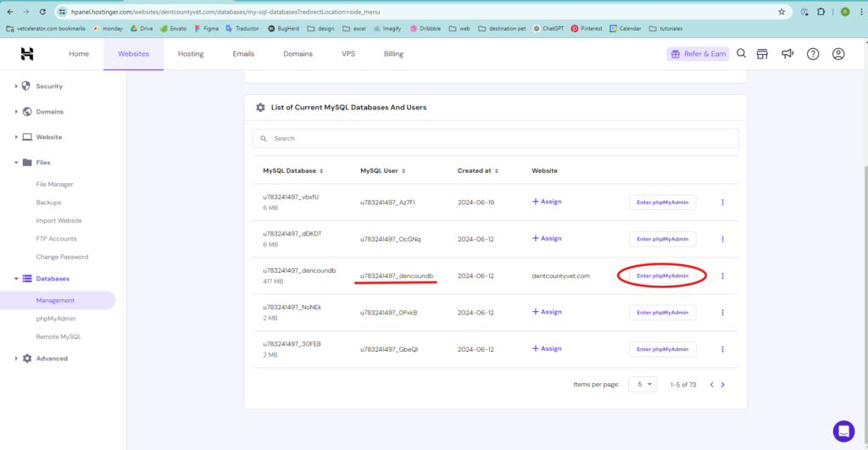Viewport: 868px width, 450px height.
Task: Click the Refer & Earn button
Action: point(698,53)
